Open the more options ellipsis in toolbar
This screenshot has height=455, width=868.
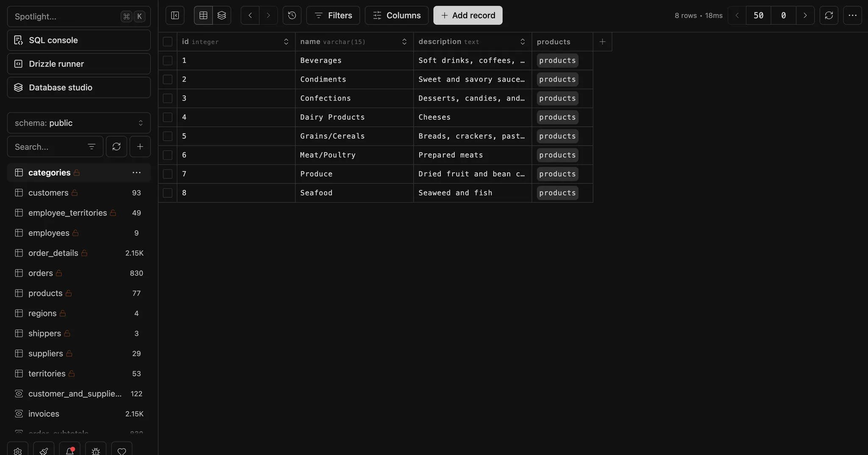(853, 15)
